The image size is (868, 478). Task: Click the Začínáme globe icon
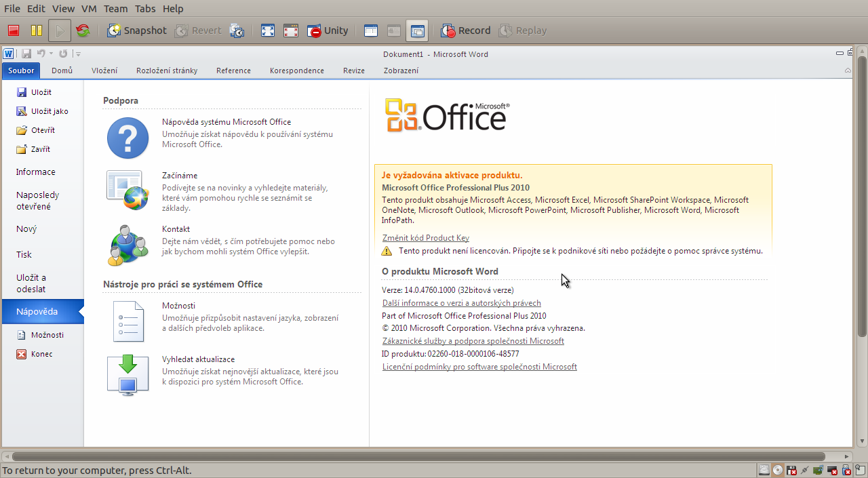pyautogui.click(x=127, y=191)
